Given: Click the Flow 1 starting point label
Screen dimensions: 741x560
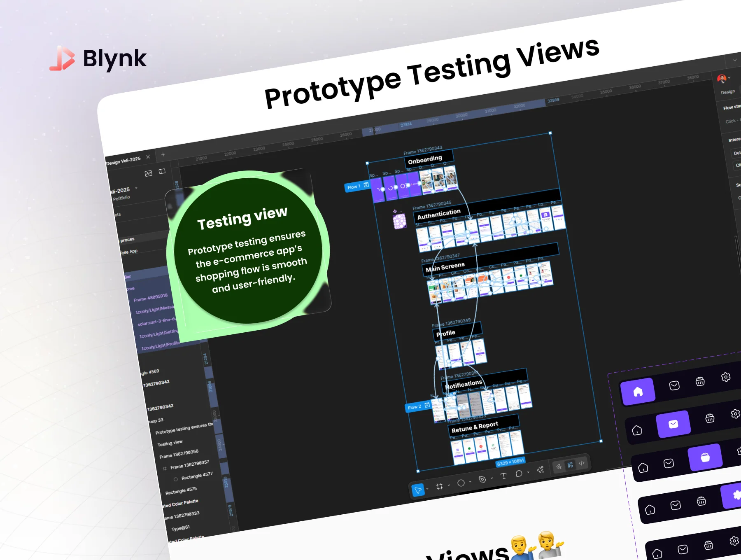Looking at the screenshot, I should pyautogui.click(x=357, y=186).
